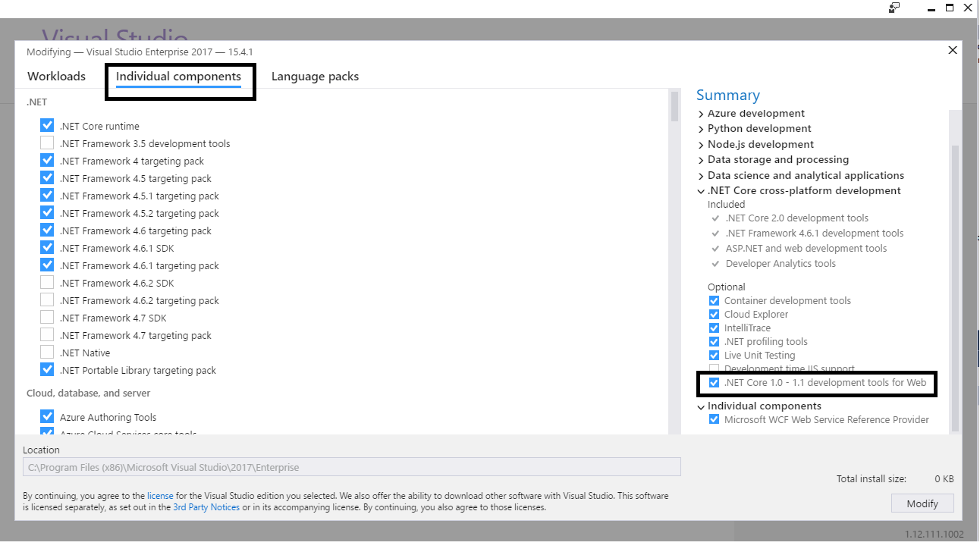Image resolution: width=980 pixels, height=555 pixels.
Task: Maximize the Visual Studio Installer window
Action: 949,8
